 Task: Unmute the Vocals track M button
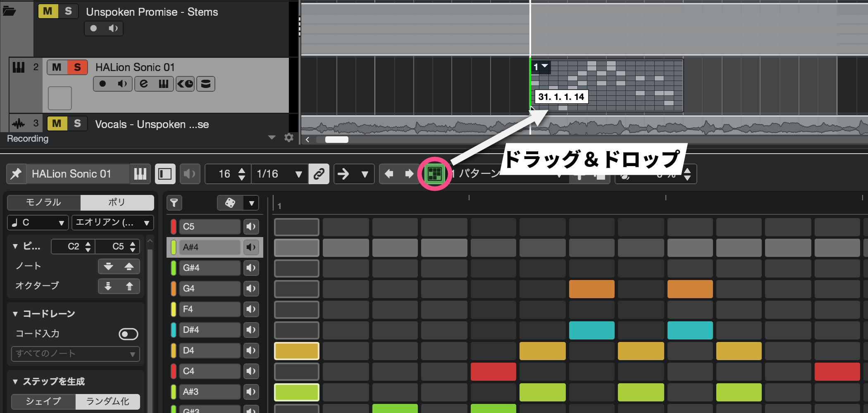(57, 123)
